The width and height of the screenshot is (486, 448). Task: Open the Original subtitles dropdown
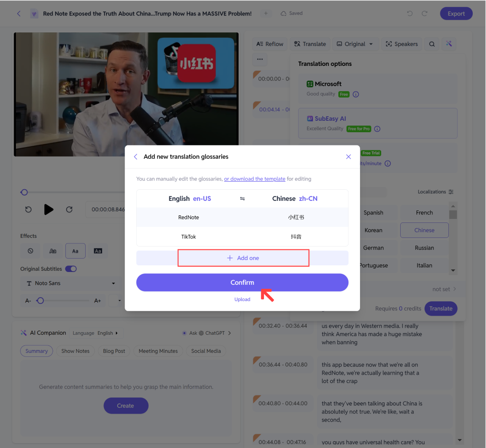point(355,44)
